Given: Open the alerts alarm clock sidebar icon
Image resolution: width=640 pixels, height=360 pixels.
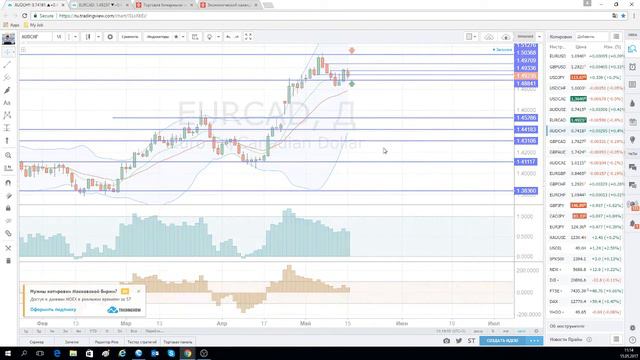Looking at the screenshot, I should click(x=632, y=67).
